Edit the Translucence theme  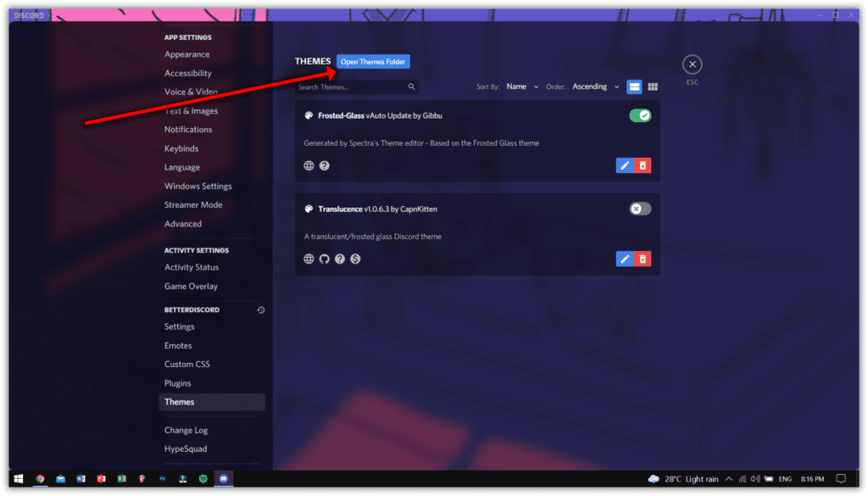(x=625, y=259)
